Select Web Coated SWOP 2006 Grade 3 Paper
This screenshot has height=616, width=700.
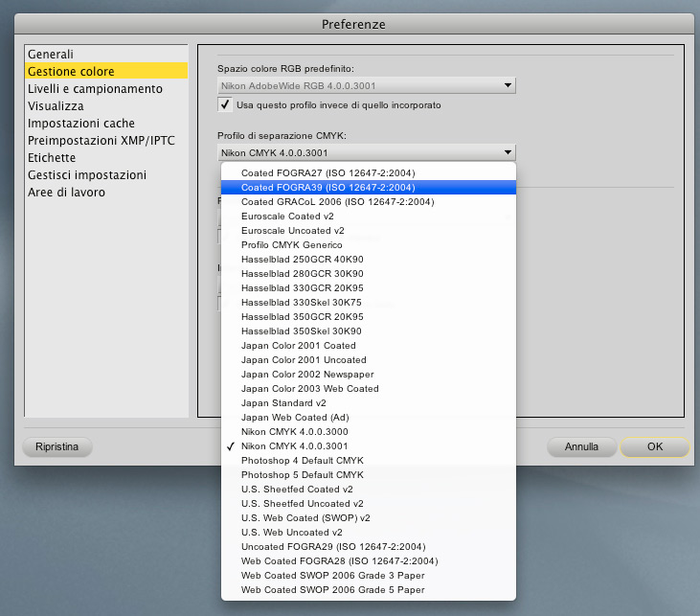pyautogui.click(x=369, y=576)
